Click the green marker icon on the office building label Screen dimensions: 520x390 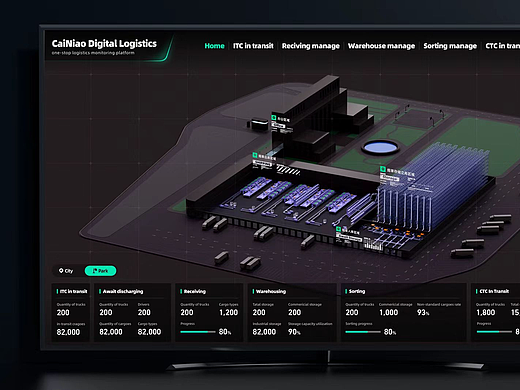tap(274, 117)
